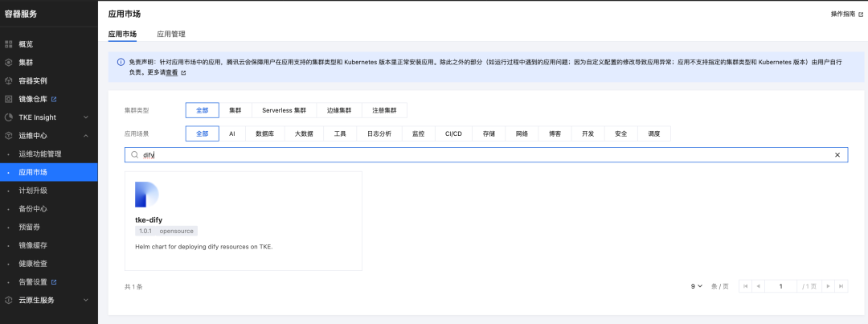Select the 大数据 scenario filter
This screenshot has height=324, width=868.
tap(304, 133)
